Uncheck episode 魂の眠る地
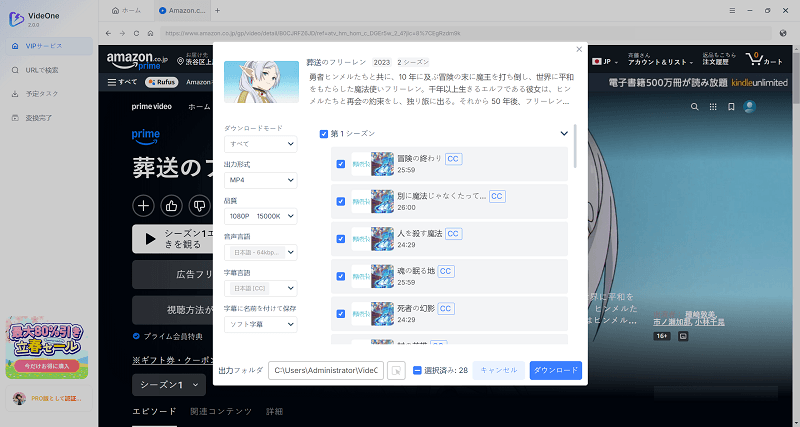800x427 pixels. tap(341, 277)
